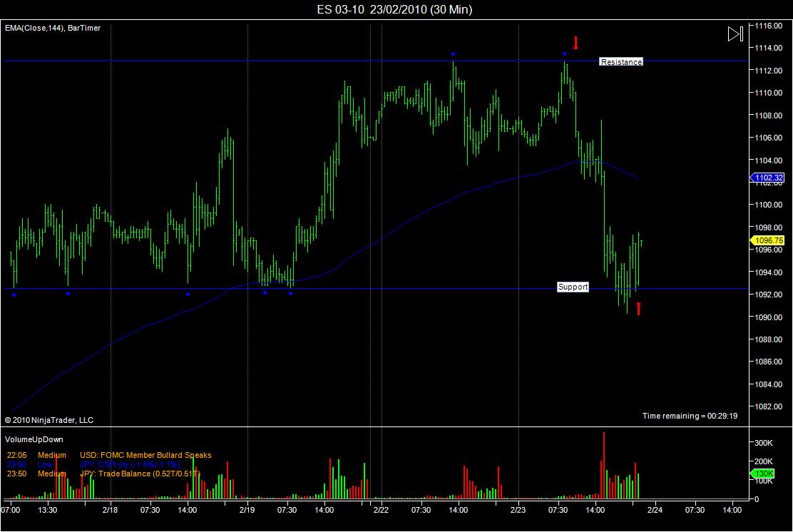
Task: Click the 1116.00 price axis label
Action: (768, 26)
